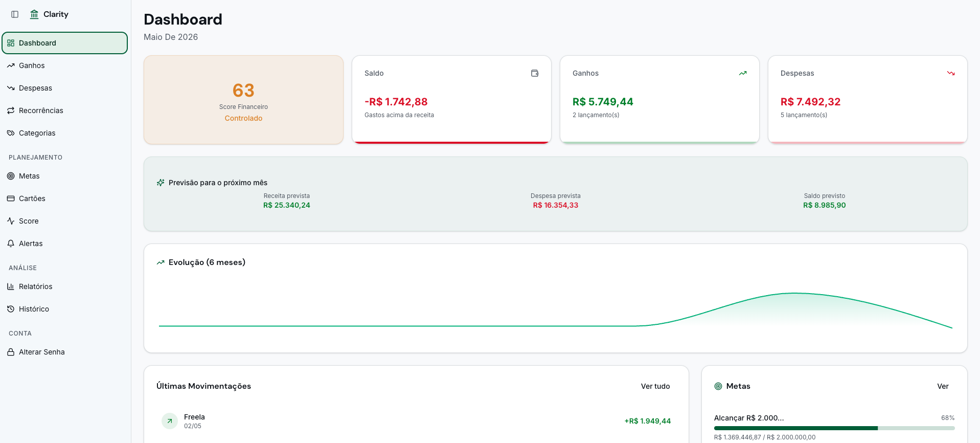Click the Metas target icon in sidebar
Screen dimensions: 980x443
11,176
